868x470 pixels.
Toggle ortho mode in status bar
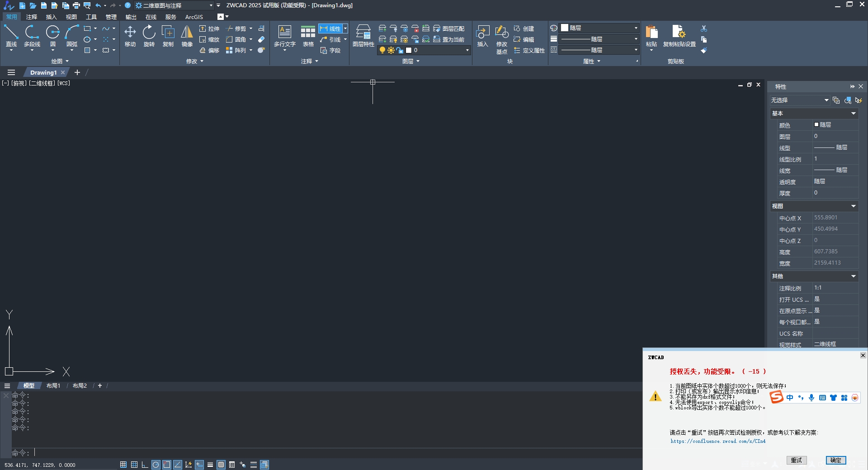145,465
